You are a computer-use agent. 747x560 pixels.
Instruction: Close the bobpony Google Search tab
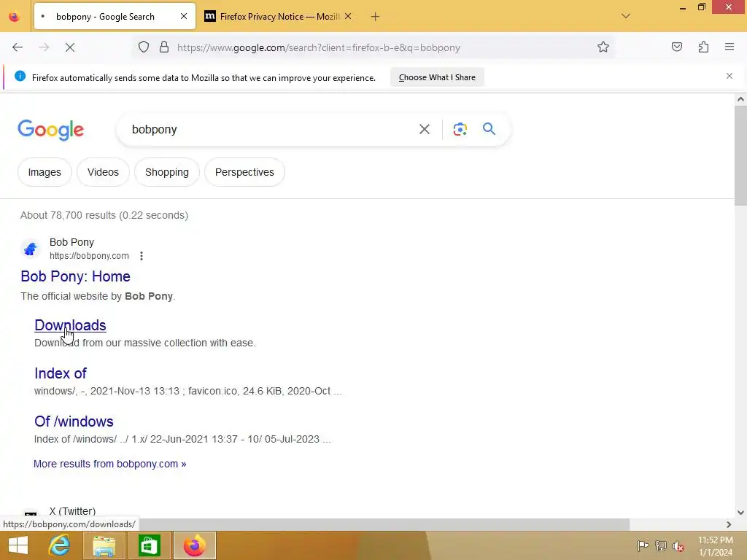coord(184,16)
